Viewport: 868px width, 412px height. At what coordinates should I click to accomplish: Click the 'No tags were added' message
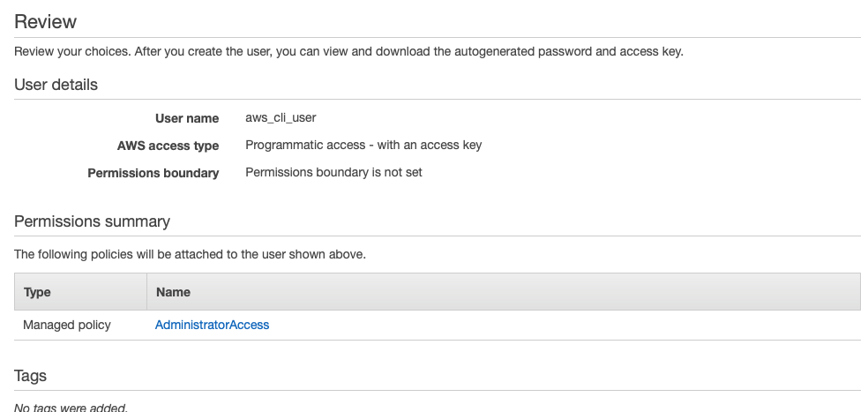point(71,407)
